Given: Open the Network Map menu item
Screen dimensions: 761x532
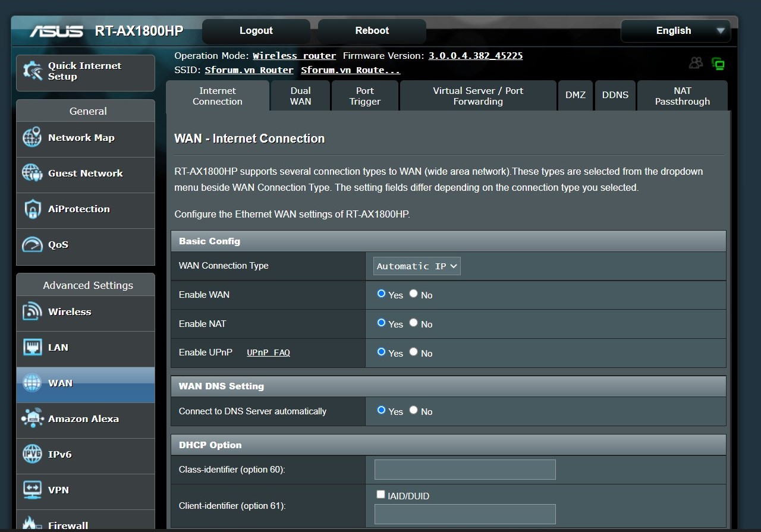Looking at the screenshot, I should click(86, 139).
